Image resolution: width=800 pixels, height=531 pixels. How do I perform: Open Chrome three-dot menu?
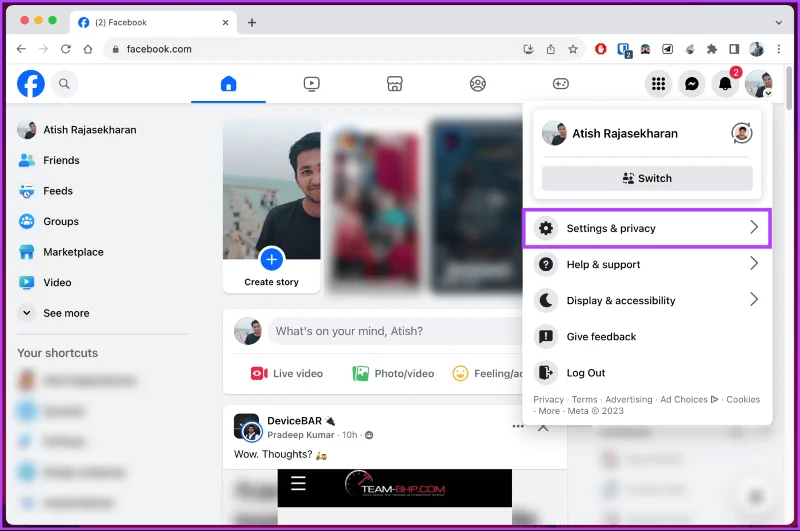(779, 49)
